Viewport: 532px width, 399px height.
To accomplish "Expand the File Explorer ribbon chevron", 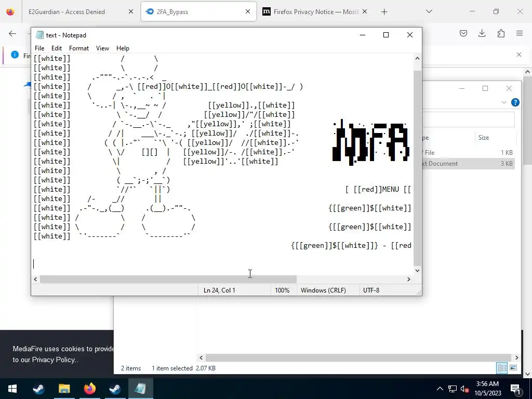I will [x=504, y=102].
